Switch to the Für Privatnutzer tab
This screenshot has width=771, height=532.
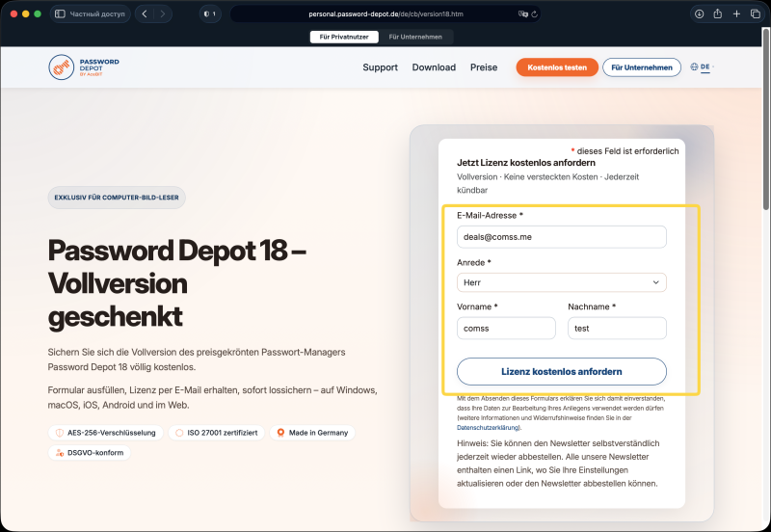pos(344,37)
